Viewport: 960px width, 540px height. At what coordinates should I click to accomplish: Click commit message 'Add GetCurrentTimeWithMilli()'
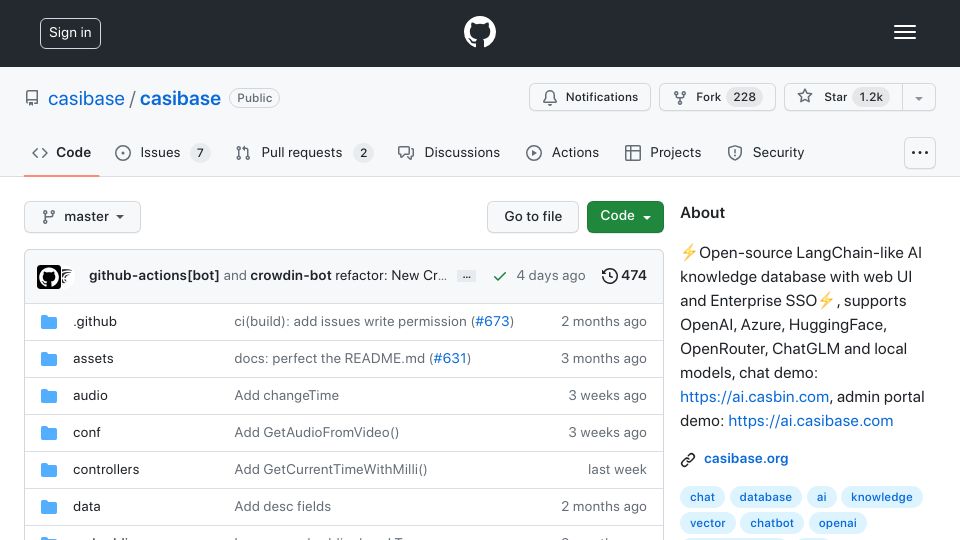[331, 470]
